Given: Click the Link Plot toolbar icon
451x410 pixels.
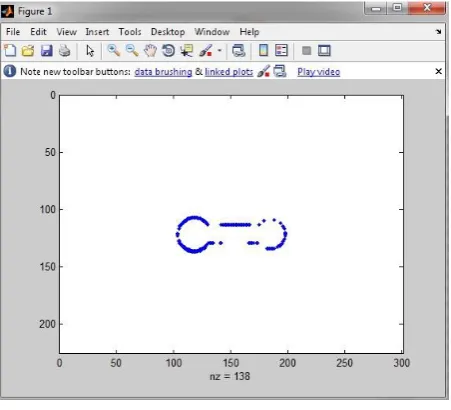Looking at the screenshot, I should click(x=239, y=51).
